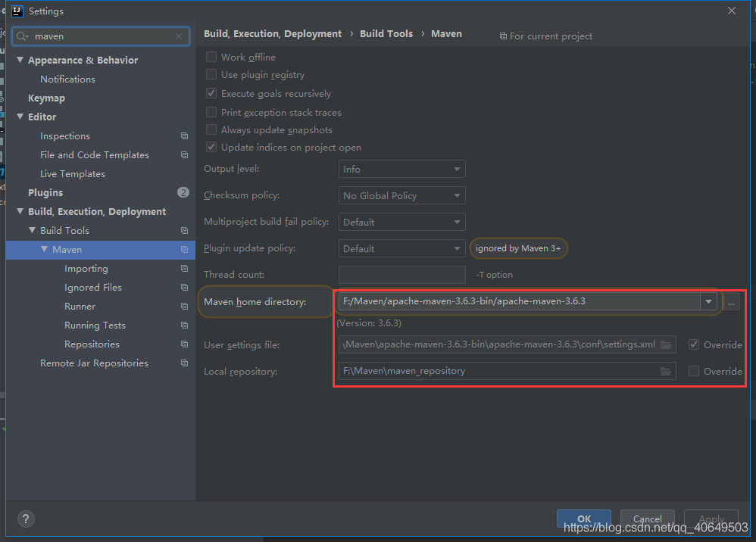Browse for User settings file folder icon
The width and height of the screenshot is (756, 542).
point(666,344)
